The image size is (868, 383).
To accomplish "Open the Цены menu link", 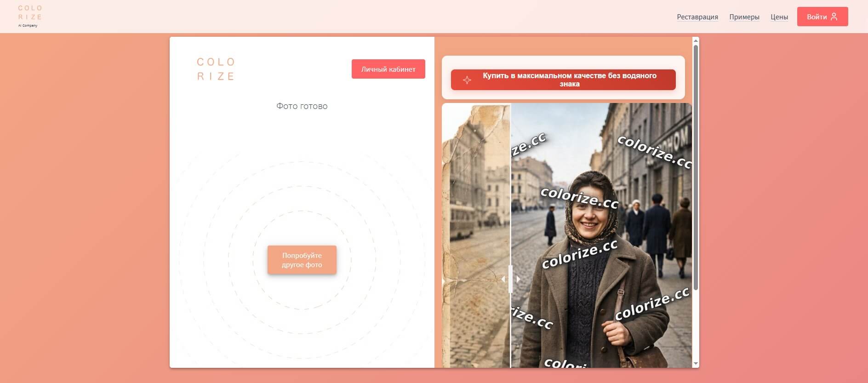I will tap(779, 17).
